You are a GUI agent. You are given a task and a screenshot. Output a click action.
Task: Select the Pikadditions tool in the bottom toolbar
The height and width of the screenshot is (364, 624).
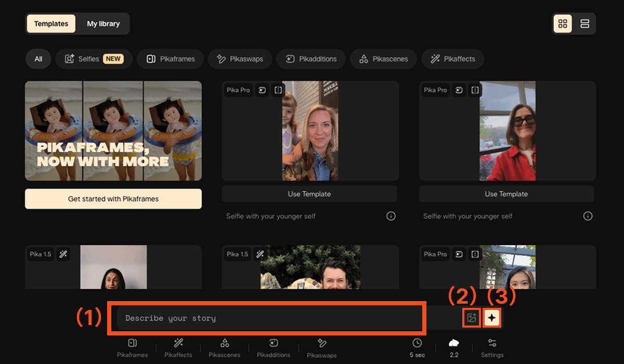[274, 348]
